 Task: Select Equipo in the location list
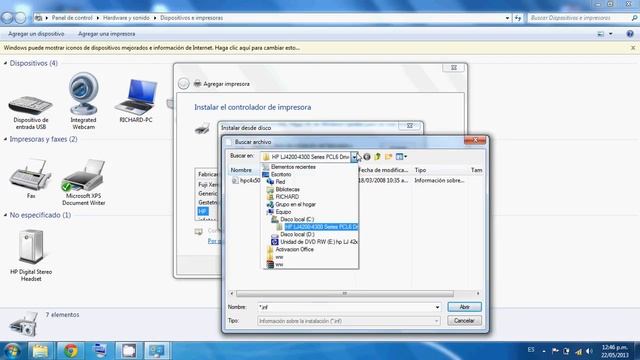283,212
